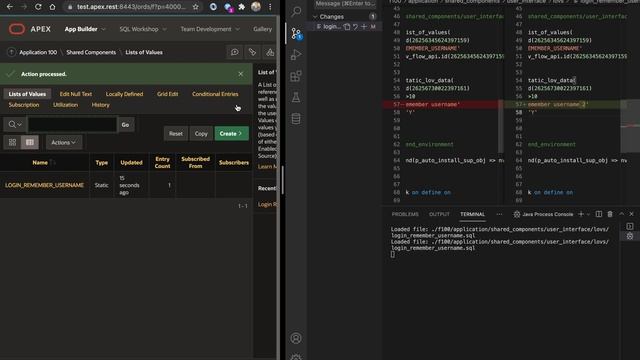The image size is (640, 360).
Task: Split the terminal panel
Action: (x=599, y=214)
